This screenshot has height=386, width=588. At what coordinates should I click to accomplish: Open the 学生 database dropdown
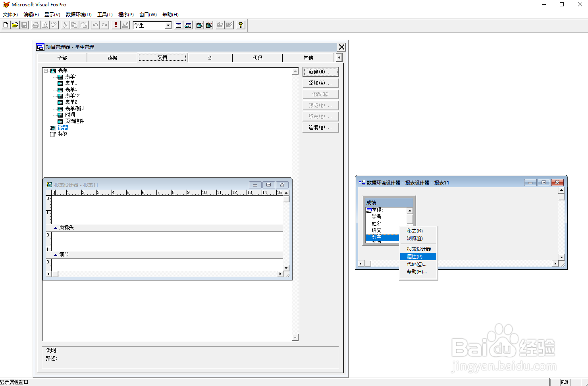[x=168, y=25]
